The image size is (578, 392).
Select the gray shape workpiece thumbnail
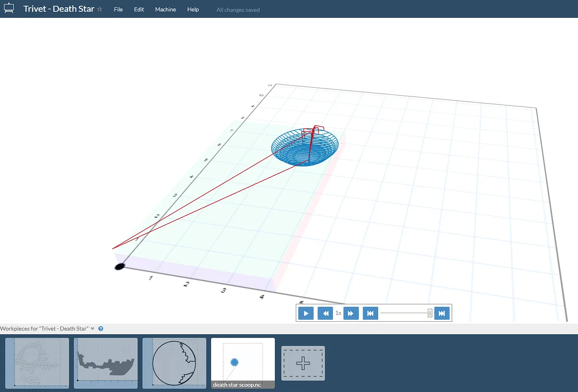(105, 363)
